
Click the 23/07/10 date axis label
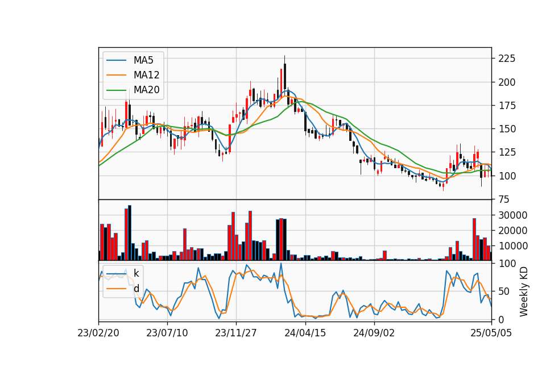click(x=167, y=333)
